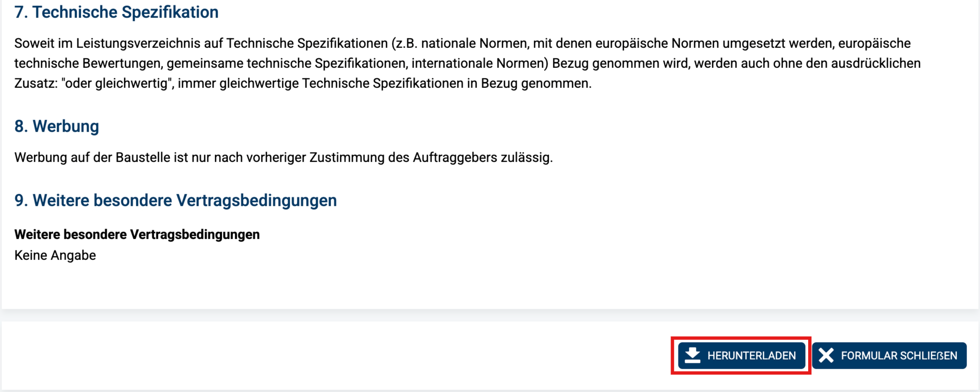
Task: Click the word Baustelle in Werbung sentence
Action: (x=143, y=157)
